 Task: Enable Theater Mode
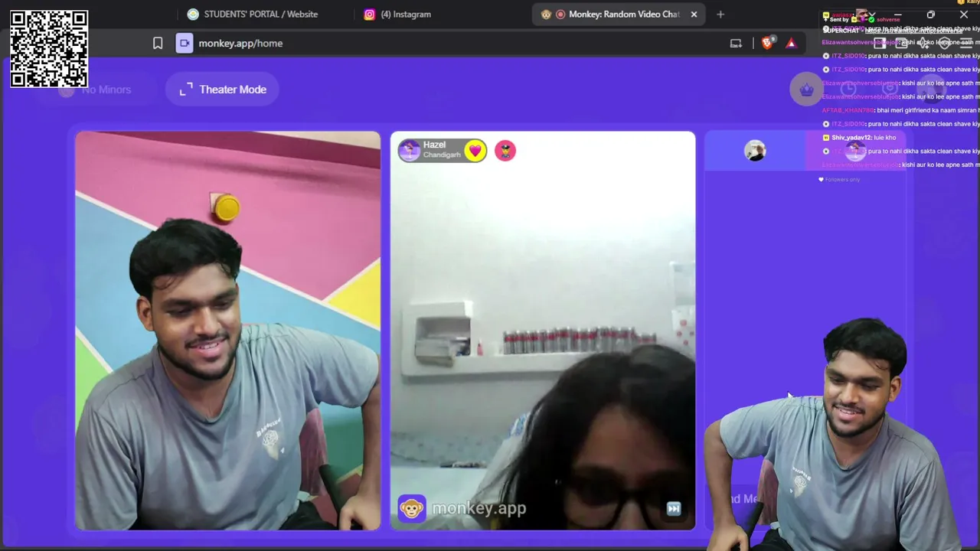click(x=222, y=90)
